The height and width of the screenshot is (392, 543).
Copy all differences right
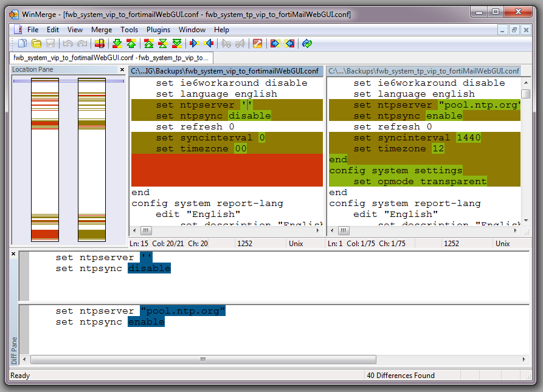click(274, 43)
